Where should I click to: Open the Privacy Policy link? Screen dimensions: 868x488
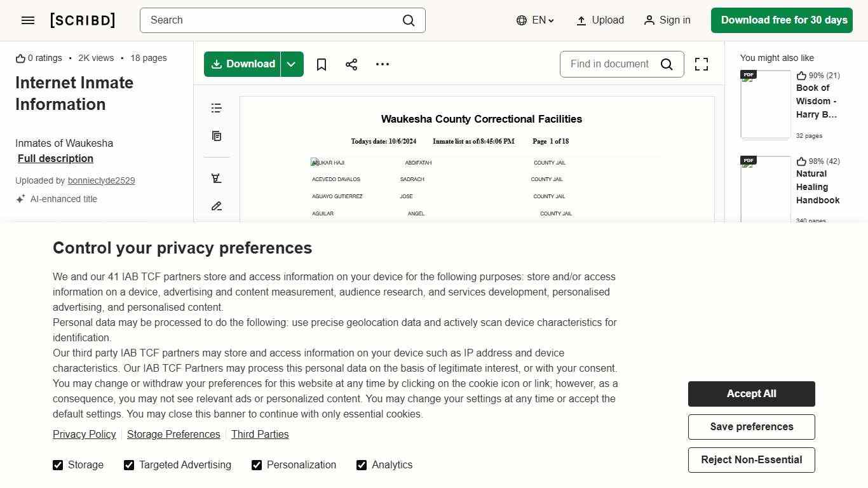pos(85,434)
